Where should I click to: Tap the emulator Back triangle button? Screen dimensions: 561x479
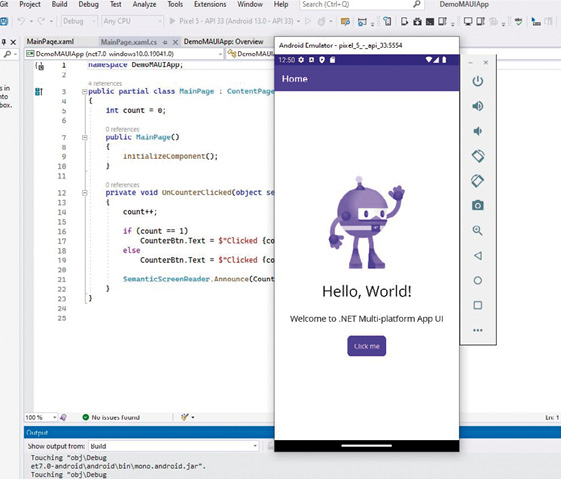478,255
